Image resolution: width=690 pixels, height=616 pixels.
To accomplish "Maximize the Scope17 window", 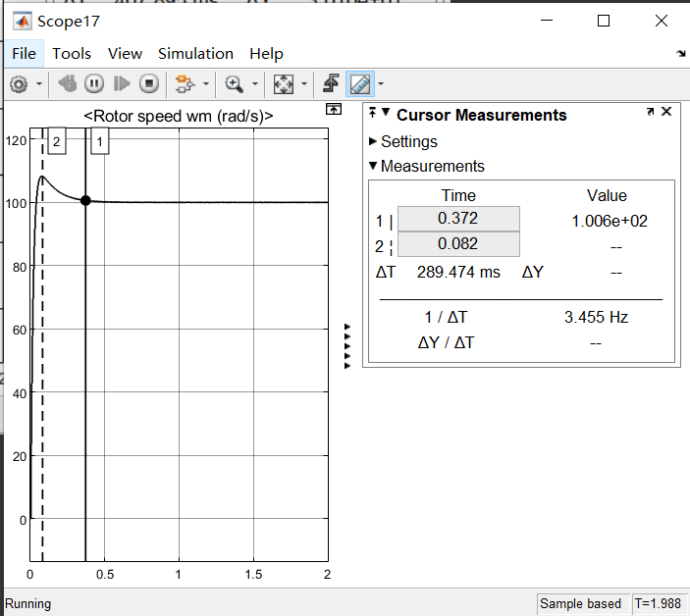I will (x=604, y=21).
